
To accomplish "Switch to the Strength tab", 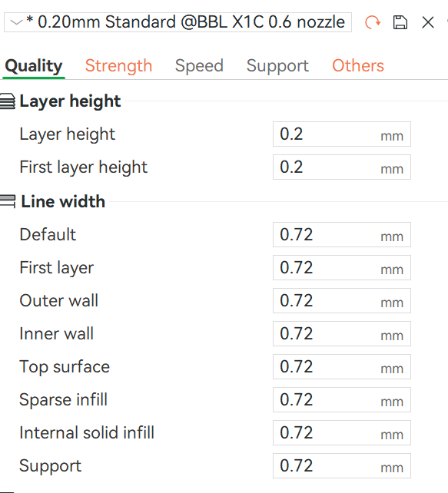I will click(118, 66).
